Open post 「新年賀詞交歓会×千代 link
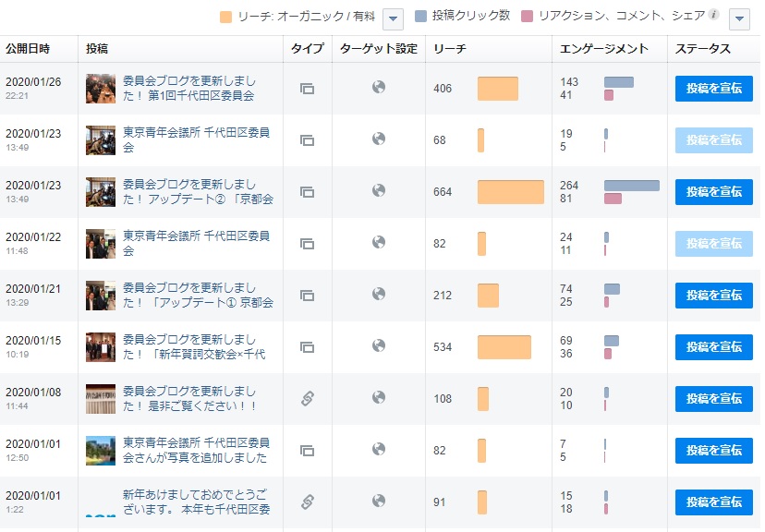This screenshot has height=532, width=765. pyautogui.click(x=194, y=347)
